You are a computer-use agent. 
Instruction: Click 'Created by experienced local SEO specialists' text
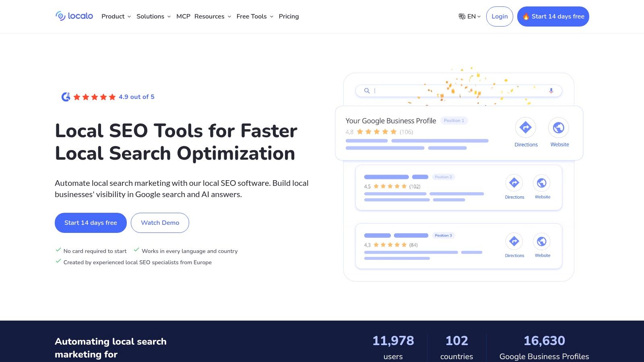coord(138,262)
